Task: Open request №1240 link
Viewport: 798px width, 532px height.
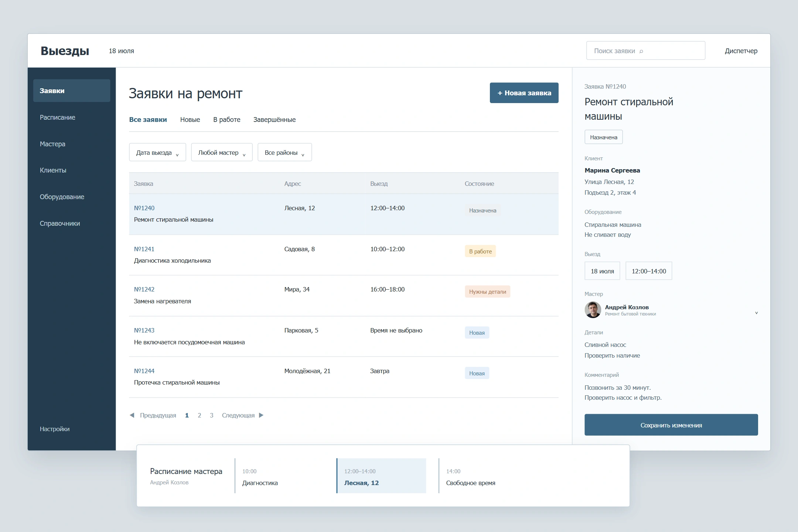Action: coord(144,208)
